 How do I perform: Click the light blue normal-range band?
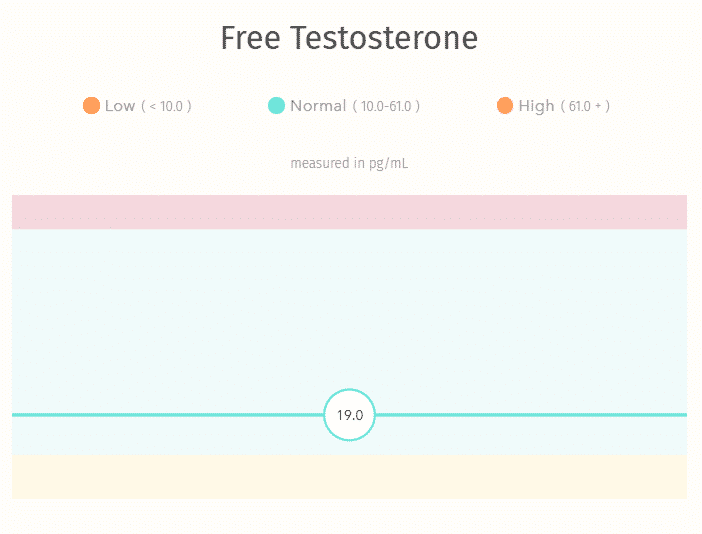point(349,313)
